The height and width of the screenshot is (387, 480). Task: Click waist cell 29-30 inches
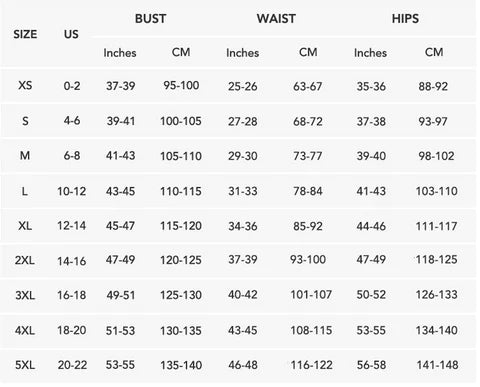click(x=243, y=156)
